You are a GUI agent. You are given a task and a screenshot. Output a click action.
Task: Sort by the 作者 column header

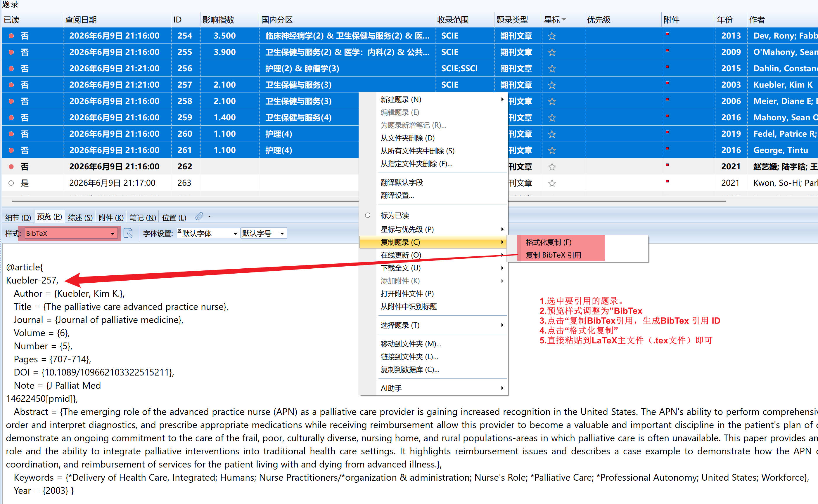[x=782, y=20]
